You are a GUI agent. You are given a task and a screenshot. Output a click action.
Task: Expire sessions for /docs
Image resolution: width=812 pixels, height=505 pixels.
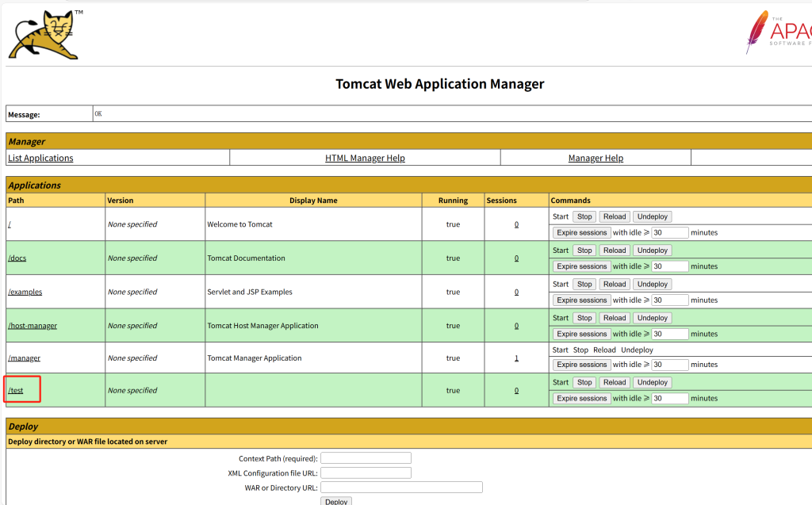581,266
